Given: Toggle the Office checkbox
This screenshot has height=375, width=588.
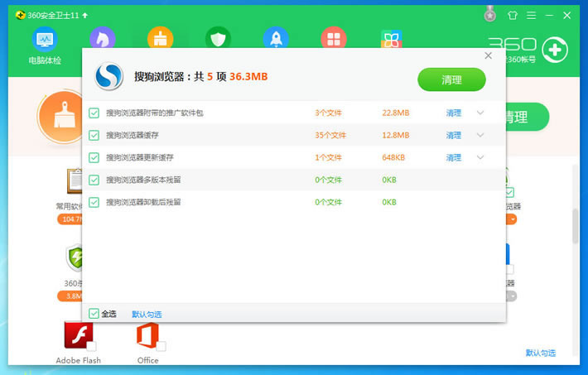Looking at the screenshot, I should coord(161,346).
